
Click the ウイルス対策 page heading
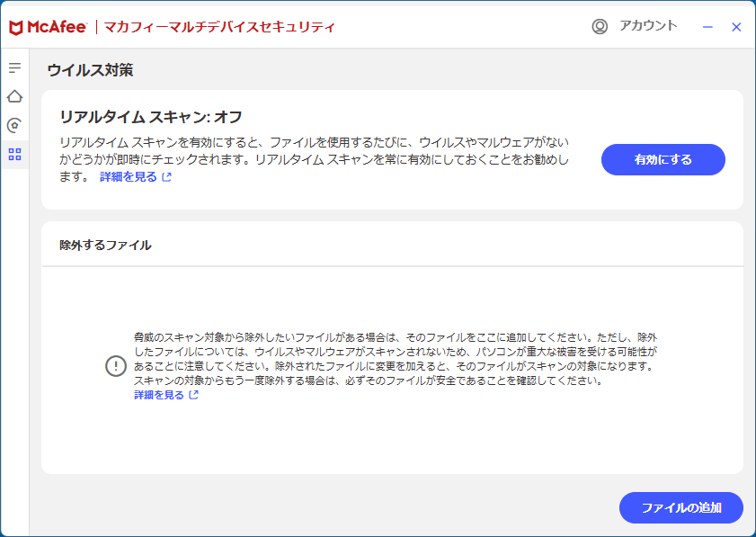(90, 70)
